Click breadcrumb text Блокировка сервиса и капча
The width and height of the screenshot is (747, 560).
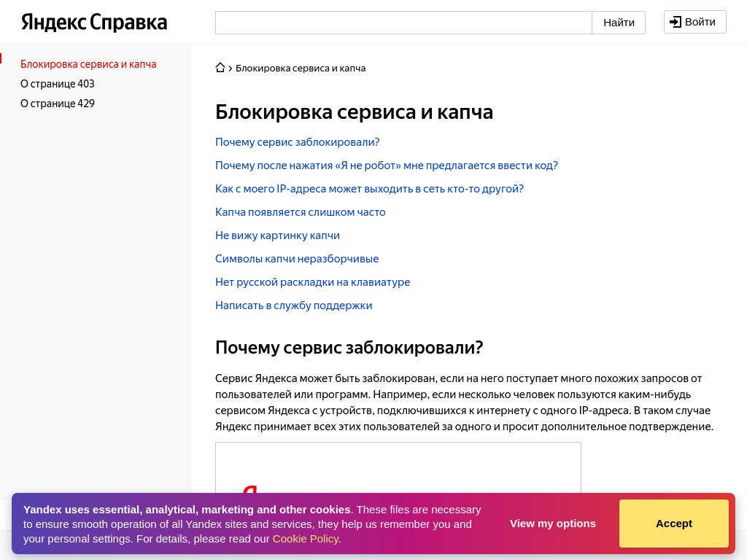point(301,68)
